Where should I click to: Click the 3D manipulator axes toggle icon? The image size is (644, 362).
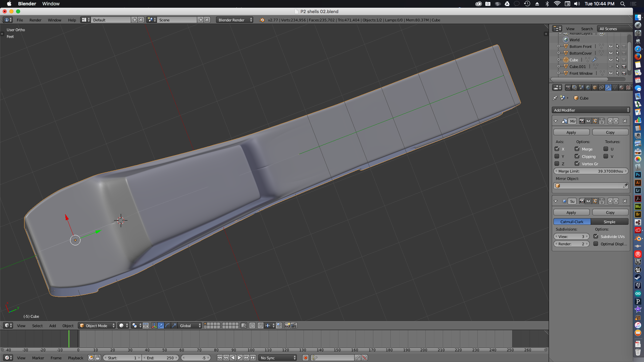(154, 325)
